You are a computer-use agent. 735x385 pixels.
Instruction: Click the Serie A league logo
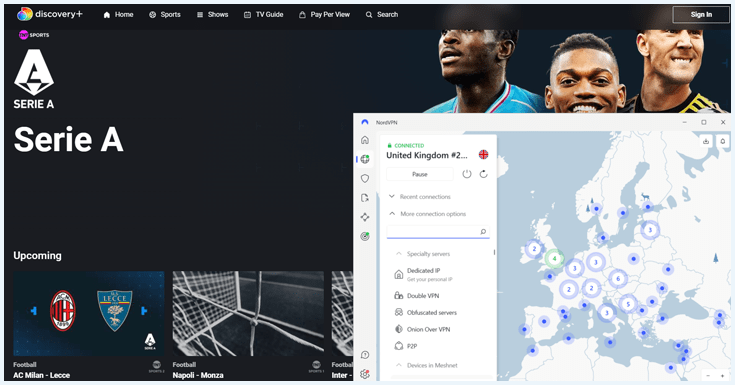tap(34, 79)
